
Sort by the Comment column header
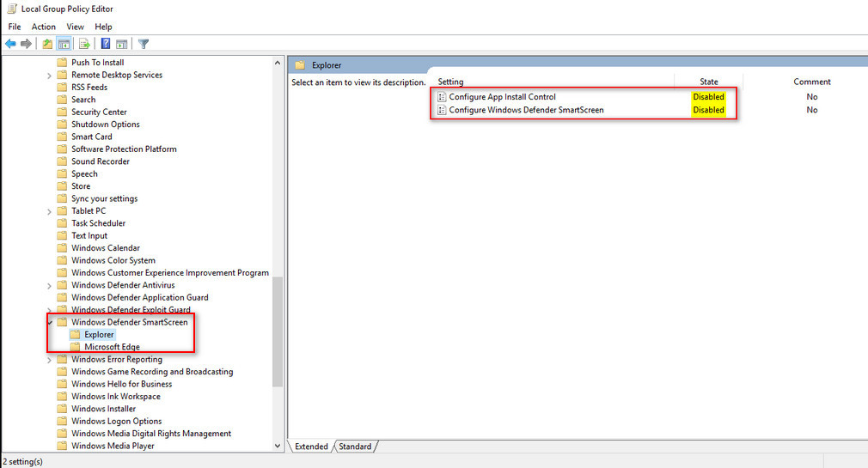pos(812,82)
